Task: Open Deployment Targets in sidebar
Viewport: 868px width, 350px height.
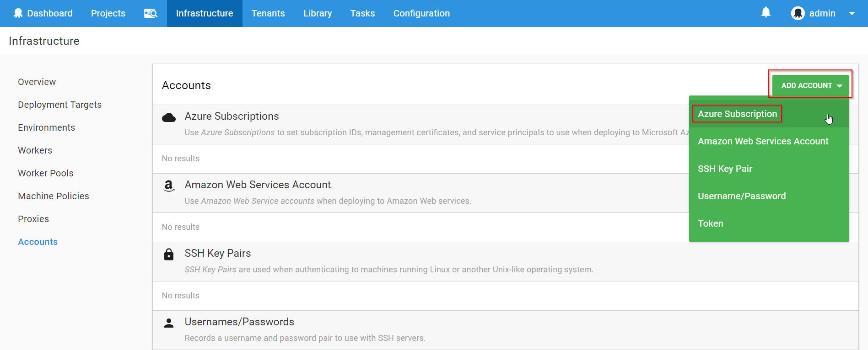Action: click(x=59, y=105)
